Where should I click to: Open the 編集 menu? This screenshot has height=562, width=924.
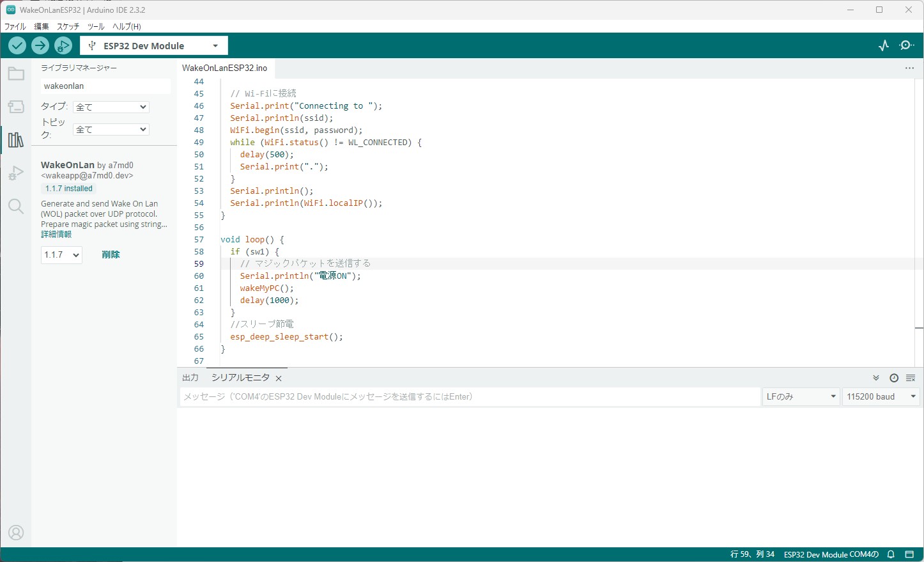(x=42, y=26)
